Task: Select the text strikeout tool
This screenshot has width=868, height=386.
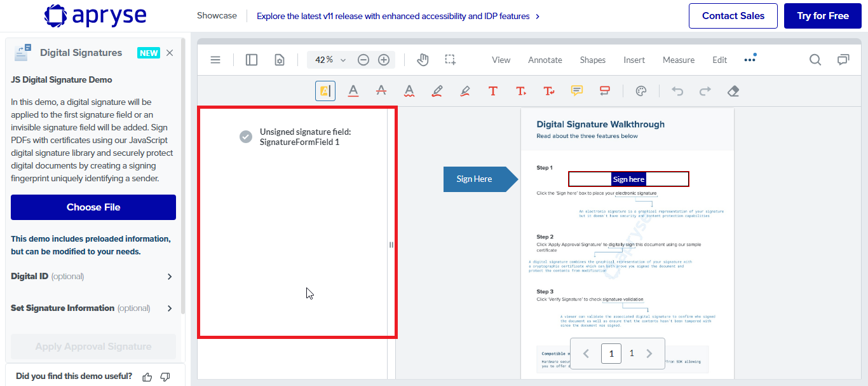Action: [x=381, y=91]
